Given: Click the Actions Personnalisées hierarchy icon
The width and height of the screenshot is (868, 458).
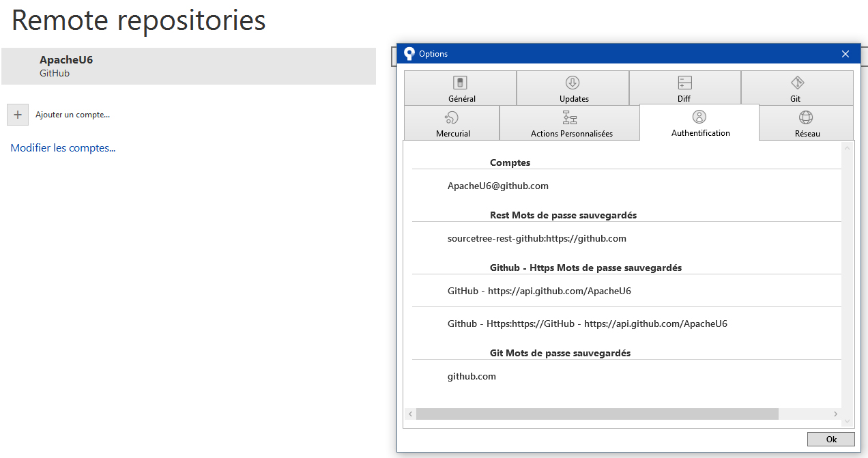Looking at the screenshot, I should coord(570,118).
